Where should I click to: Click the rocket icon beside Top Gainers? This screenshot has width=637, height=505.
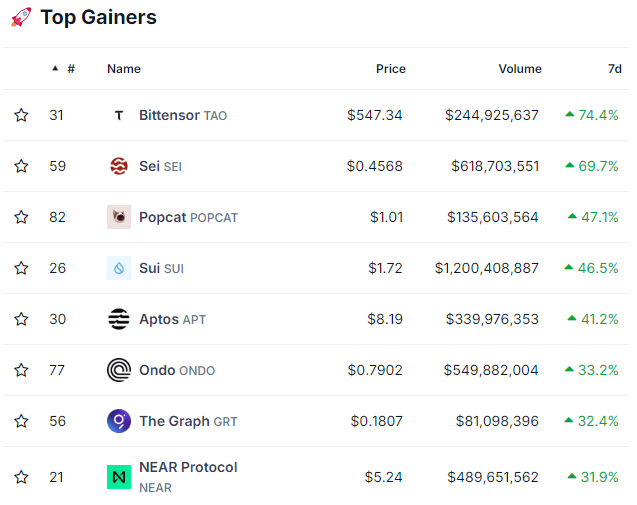(21, 17)
